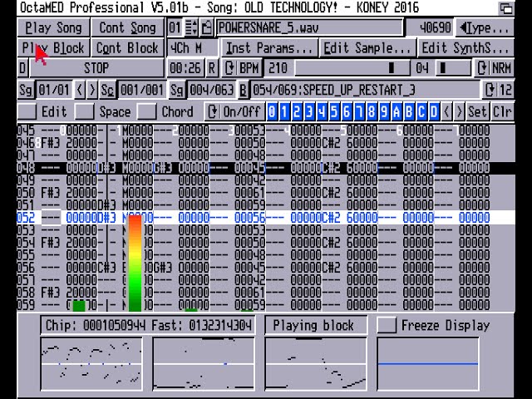Click the first channel oscilloscope display
The height and width of the screenshot is (399, 532).
pyautogui.click(x=91, y=364)
